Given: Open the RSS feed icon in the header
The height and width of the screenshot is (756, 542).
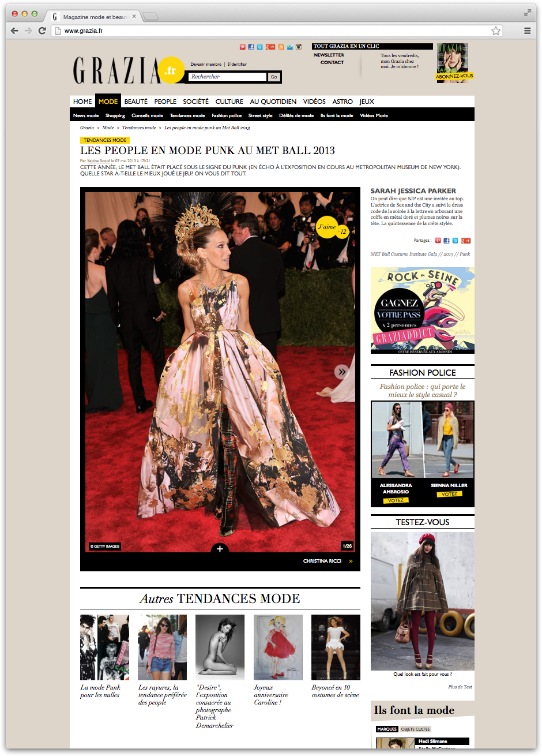Looking at the screenshot, I should tap(281, 47).
